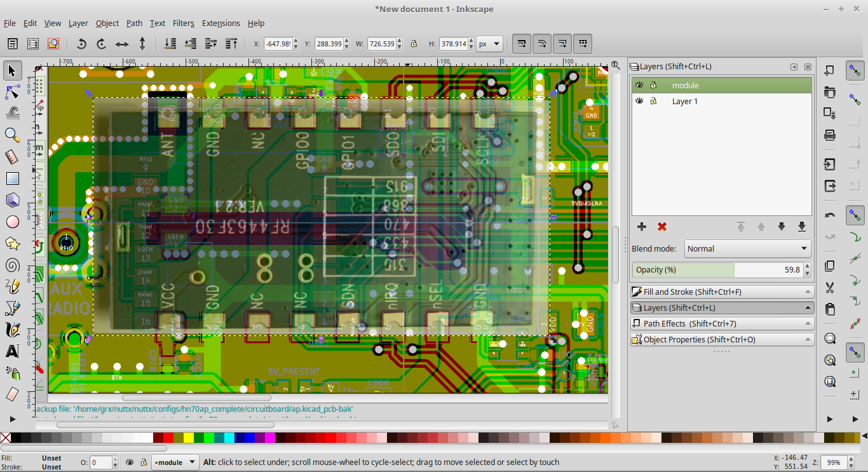Select the 3D box tool
This screenshot has width=868, height=472.
point(12,200)
